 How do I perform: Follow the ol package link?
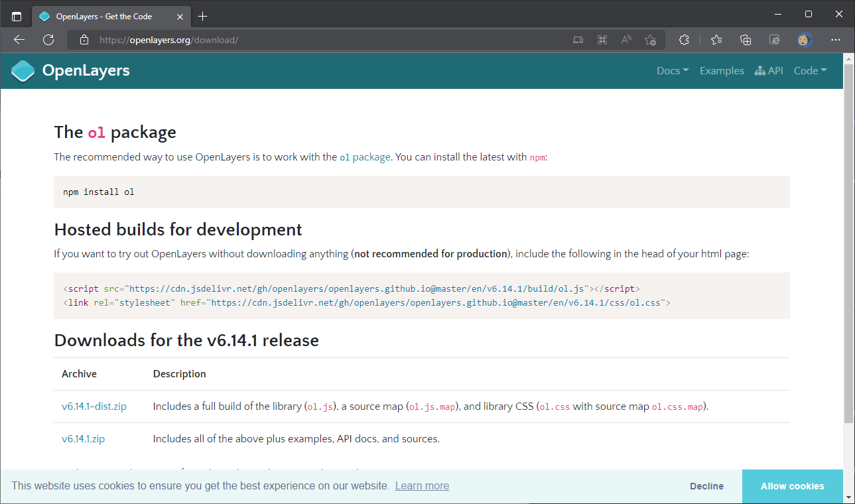pos(365,157)
